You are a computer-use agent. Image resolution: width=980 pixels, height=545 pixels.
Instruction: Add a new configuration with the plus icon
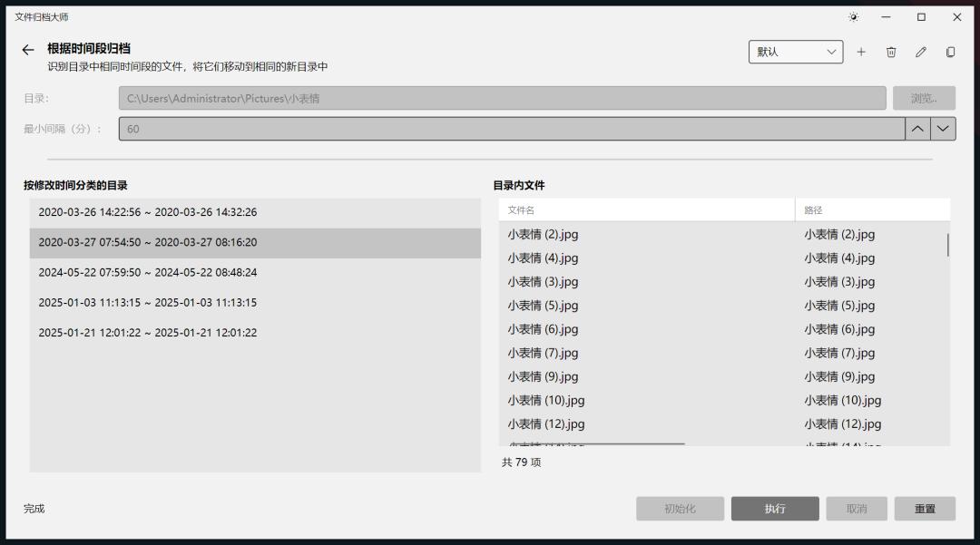coord(861,52)
